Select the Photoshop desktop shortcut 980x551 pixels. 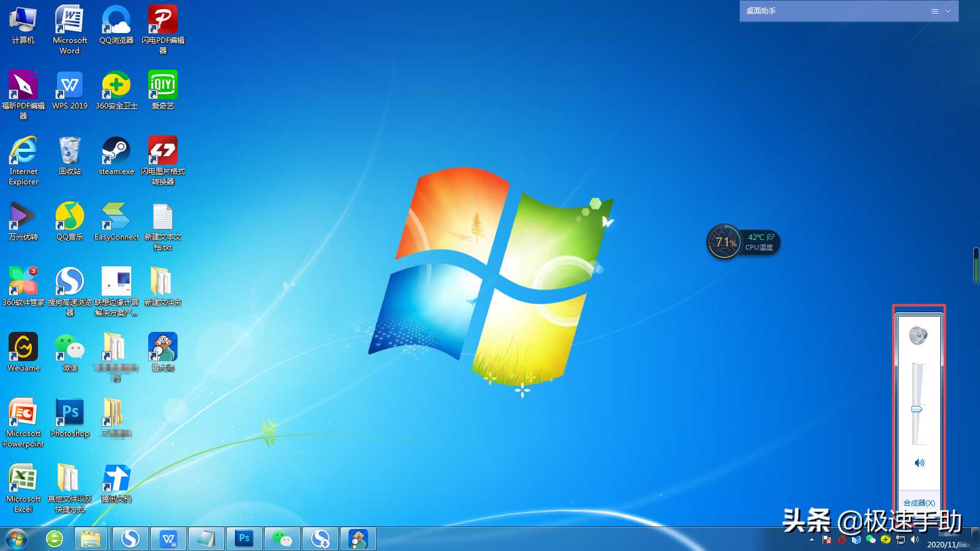pos(70,418)
